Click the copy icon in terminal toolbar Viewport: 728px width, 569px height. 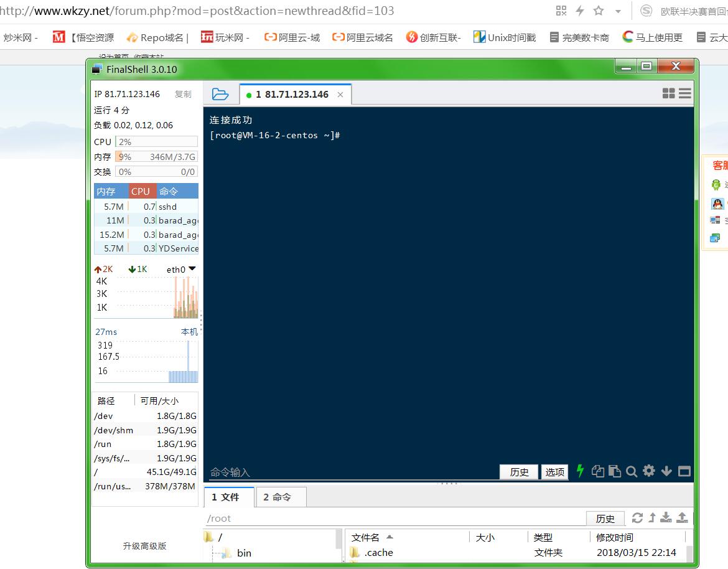(x=598, y=471)
